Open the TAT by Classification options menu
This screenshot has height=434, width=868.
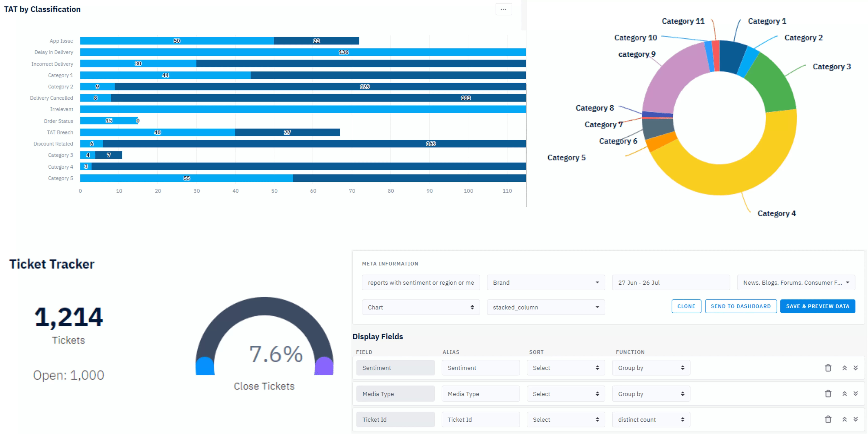(x=503, y=9)
